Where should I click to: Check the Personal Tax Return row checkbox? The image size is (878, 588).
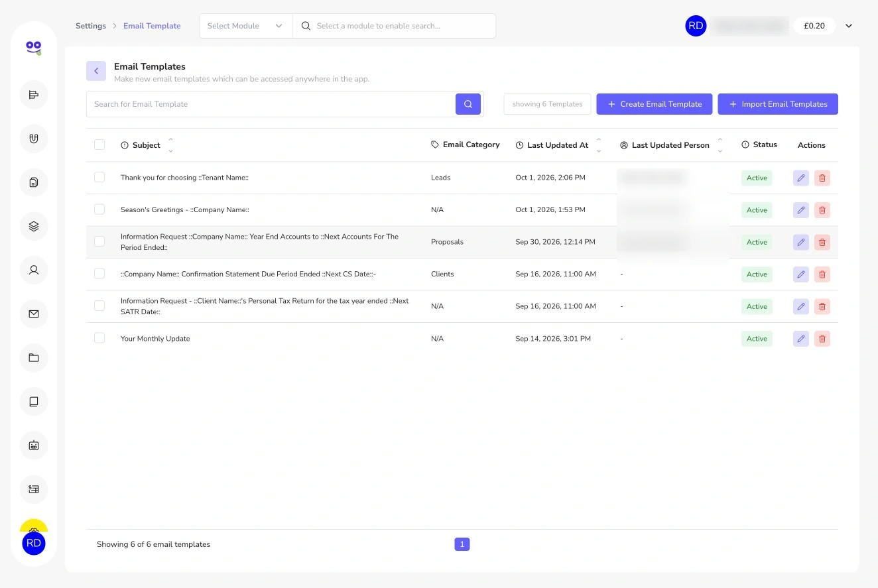pyautogui.click(x=99, y=306)
